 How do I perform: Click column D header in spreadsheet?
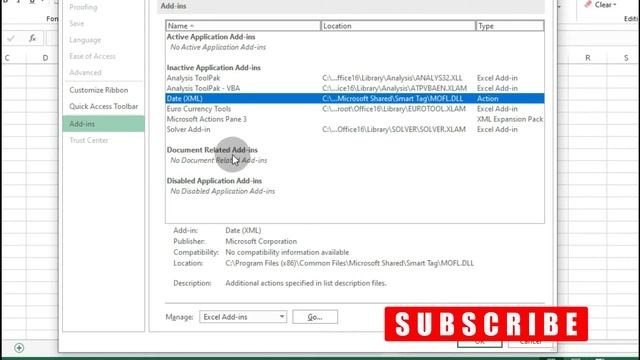click(x=45, y=58)
